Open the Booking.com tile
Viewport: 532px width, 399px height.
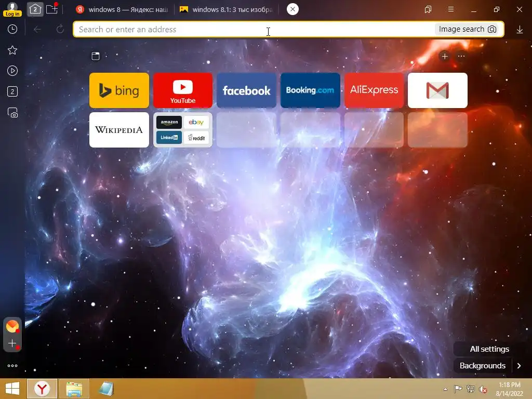pos(310,90)
